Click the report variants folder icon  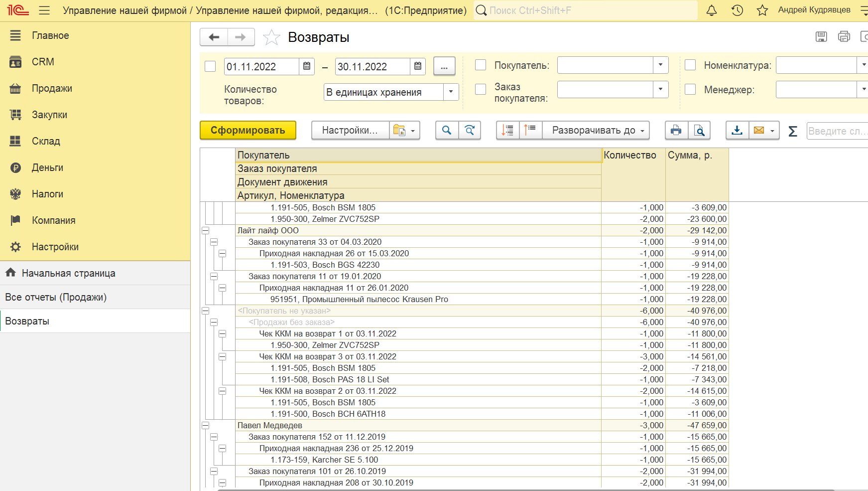pos(399,130)
